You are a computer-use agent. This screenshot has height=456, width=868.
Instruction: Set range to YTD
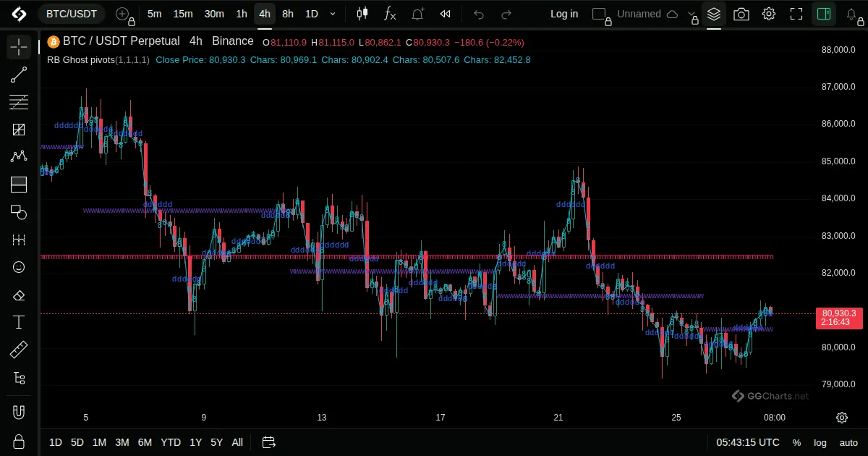pos(171,442)
